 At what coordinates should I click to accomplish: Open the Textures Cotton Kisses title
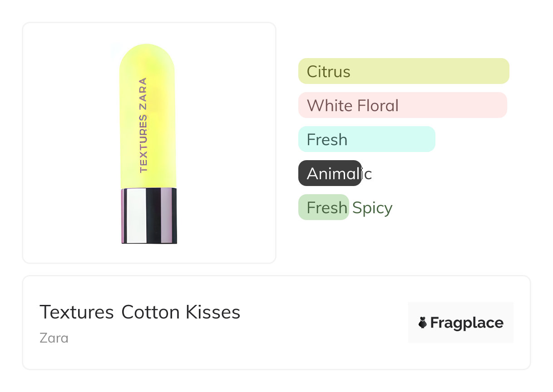(140, 312)
